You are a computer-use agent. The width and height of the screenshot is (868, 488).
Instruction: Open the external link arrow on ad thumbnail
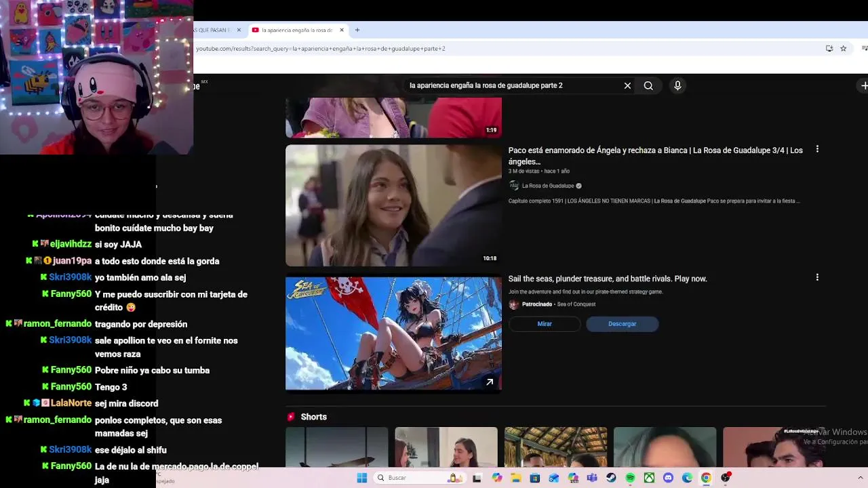[490, 382]
